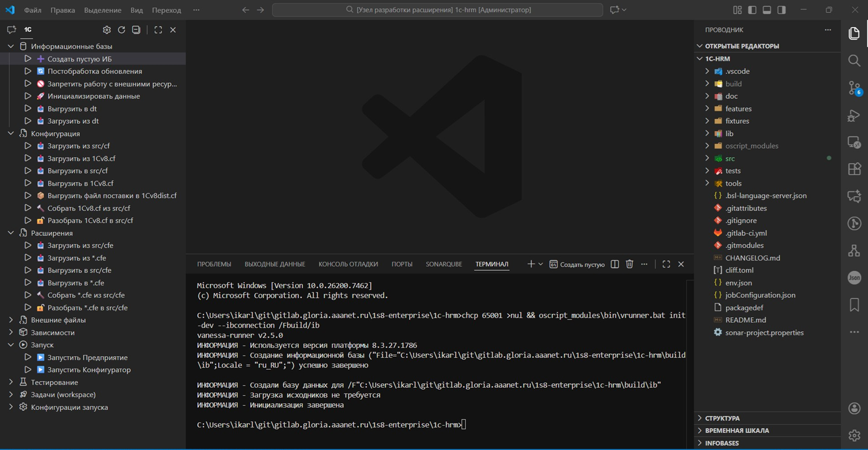The height and width of the screenshot is (450, 868).
Task: Select the Создать пустую terminal entry
Action: pos(577,264)
